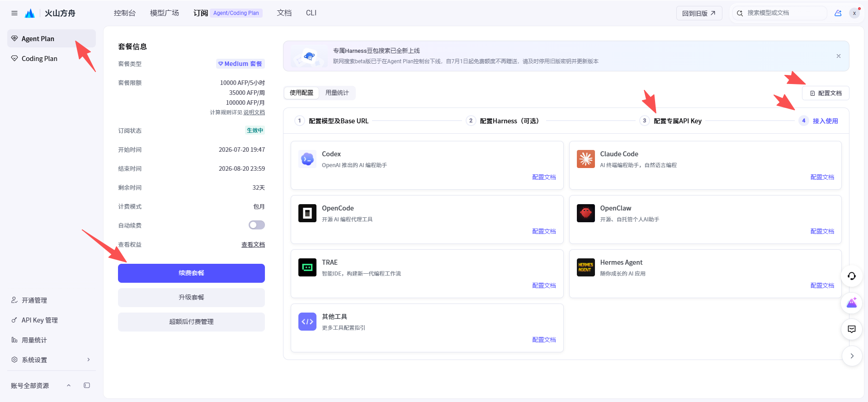Screen dimensions: 868x402
Task: Open the user avatar menu
Action: point(854,13)
